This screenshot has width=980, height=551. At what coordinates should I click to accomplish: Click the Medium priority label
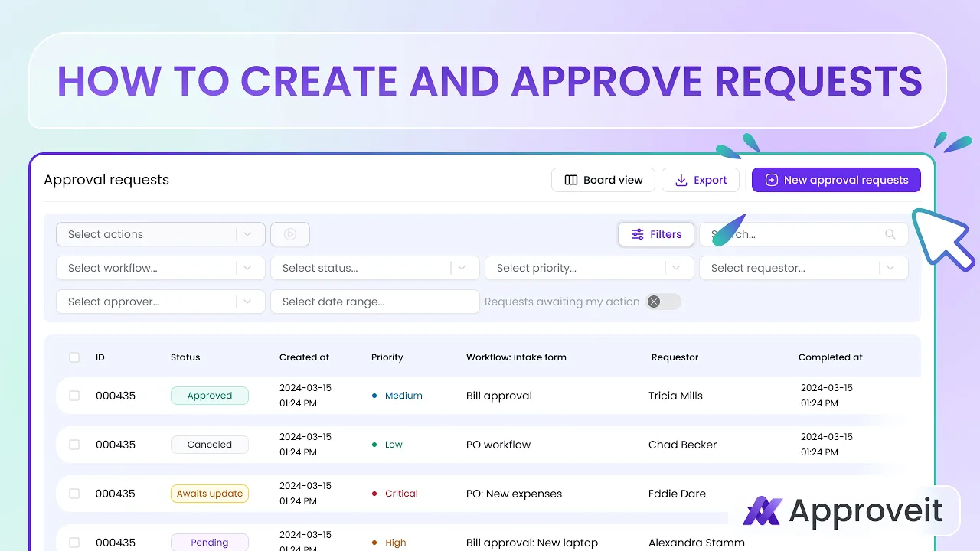pos(403,396)
